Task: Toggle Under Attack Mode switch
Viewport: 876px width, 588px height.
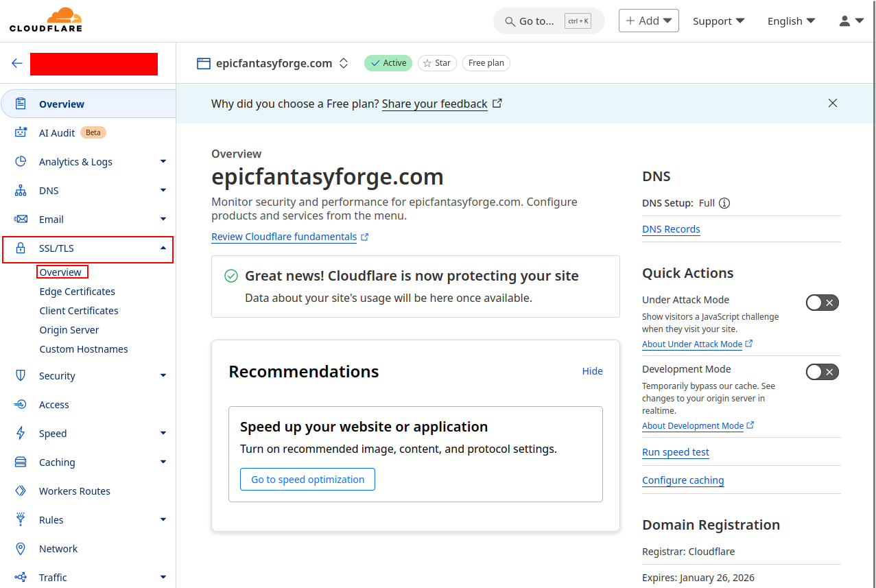Action: pos(822,303)
